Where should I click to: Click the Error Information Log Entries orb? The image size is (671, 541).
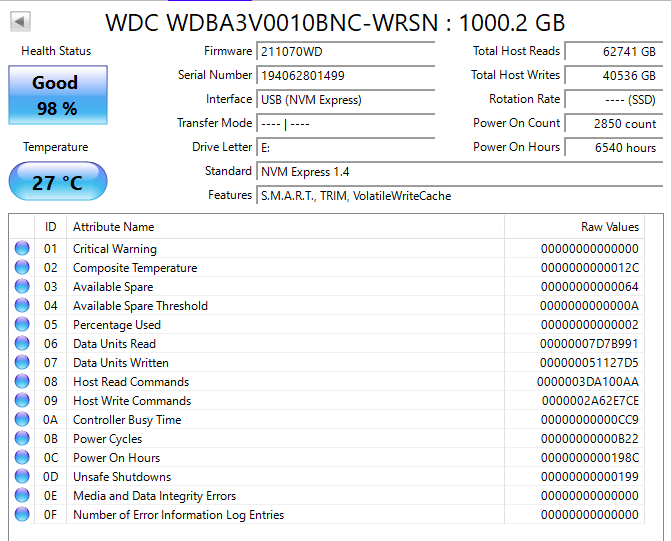tap(22, 514)
